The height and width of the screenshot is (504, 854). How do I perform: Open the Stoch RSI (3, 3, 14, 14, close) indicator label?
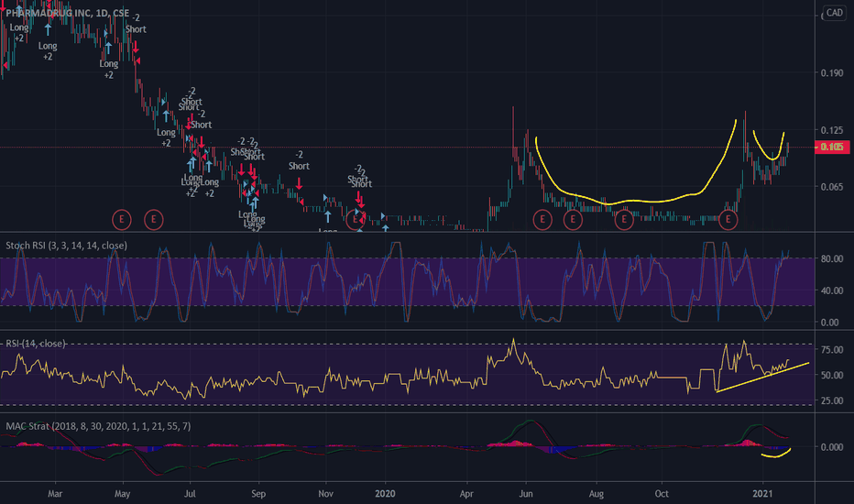pos(67,246)
